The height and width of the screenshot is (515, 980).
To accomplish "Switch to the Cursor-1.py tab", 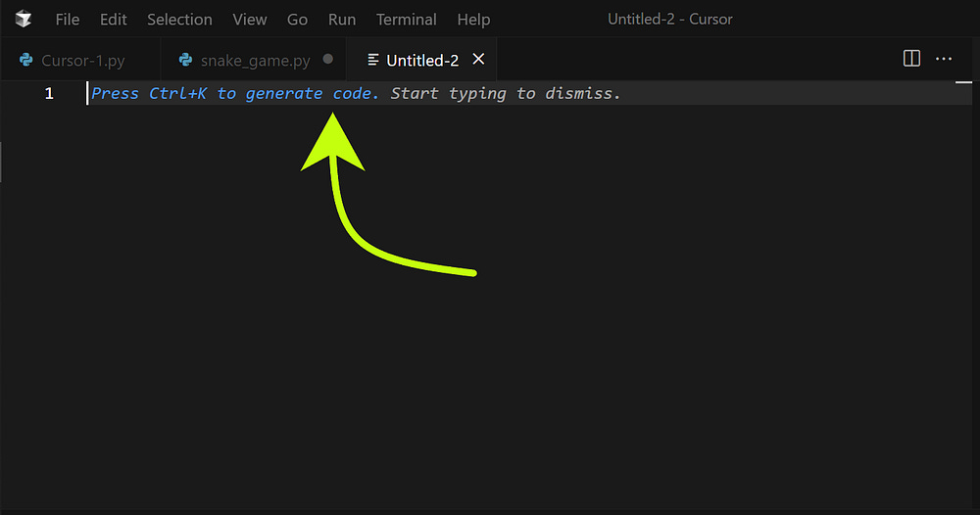I will (x=80, y=60).
